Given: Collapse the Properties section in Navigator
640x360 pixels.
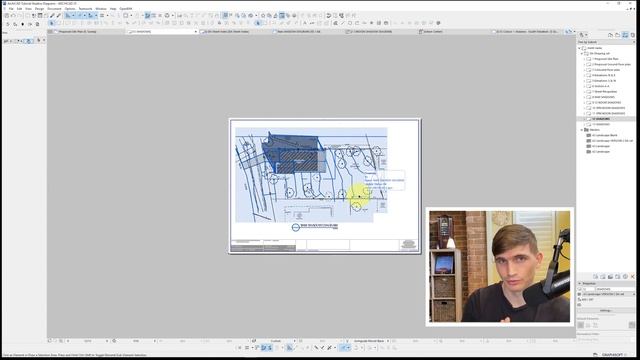Looking at the screenshot, I should [580, 283].
